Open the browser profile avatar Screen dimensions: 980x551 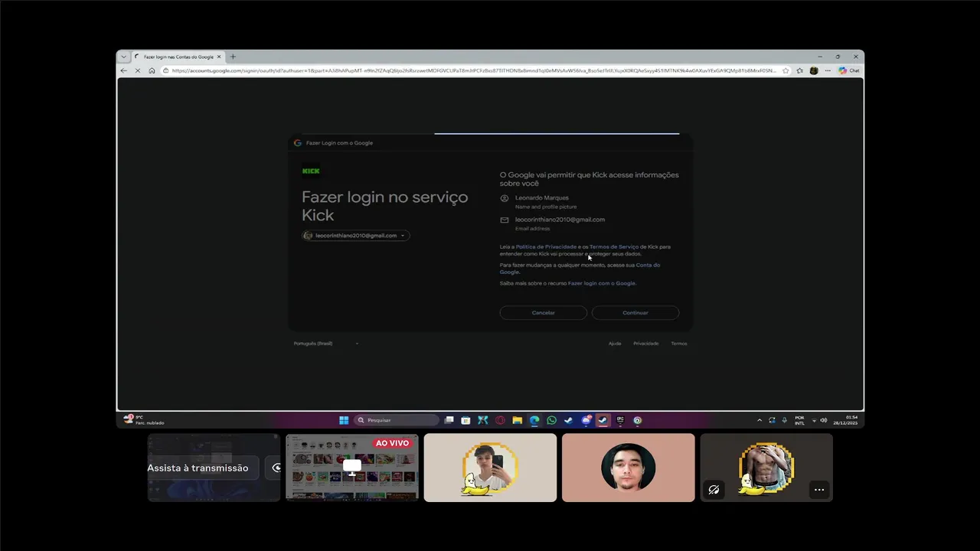coord(814,70)
